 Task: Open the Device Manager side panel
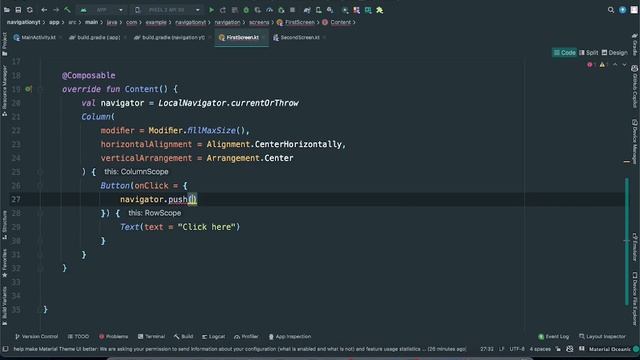pos(635,141)
